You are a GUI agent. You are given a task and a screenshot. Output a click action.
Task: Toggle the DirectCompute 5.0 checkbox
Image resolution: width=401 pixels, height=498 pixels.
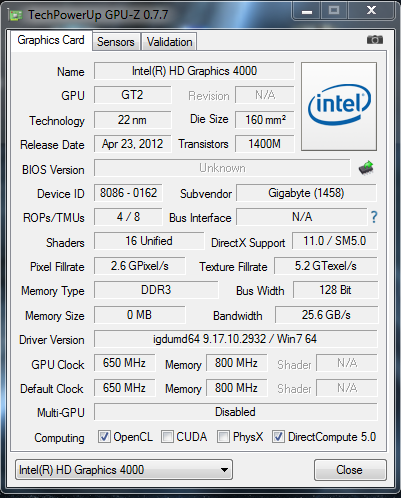pyautogui.click(x=278, y=436)
